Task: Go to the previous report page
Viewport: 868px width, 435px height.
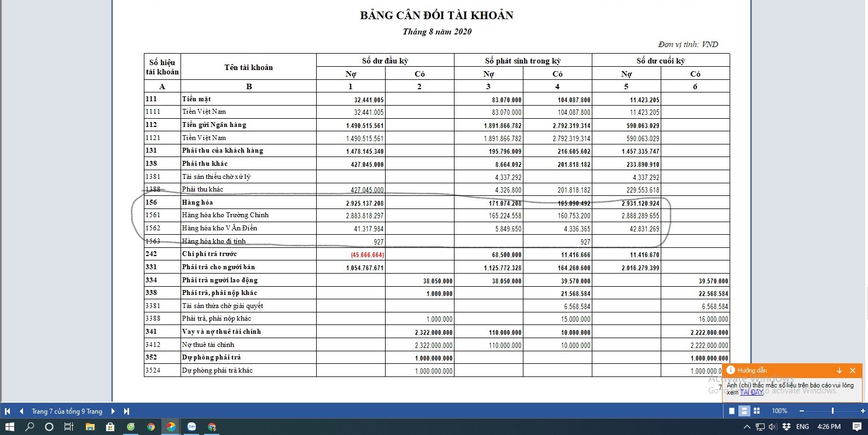Action: [x=21, y=411]
